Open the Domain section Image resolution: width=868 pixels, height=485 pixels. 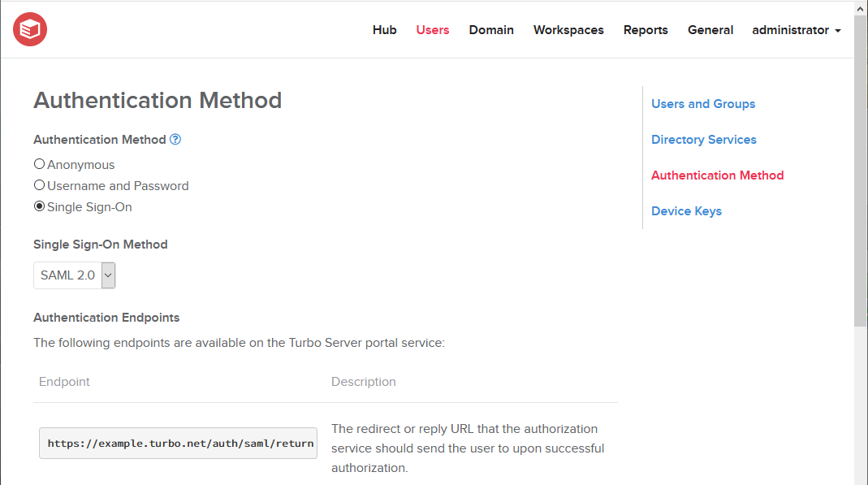[x=490, y=30]
